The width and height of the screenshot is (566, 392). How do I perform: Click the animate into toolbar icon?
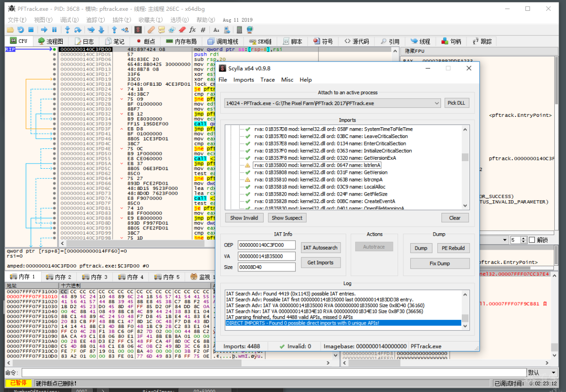pos(91,29)
